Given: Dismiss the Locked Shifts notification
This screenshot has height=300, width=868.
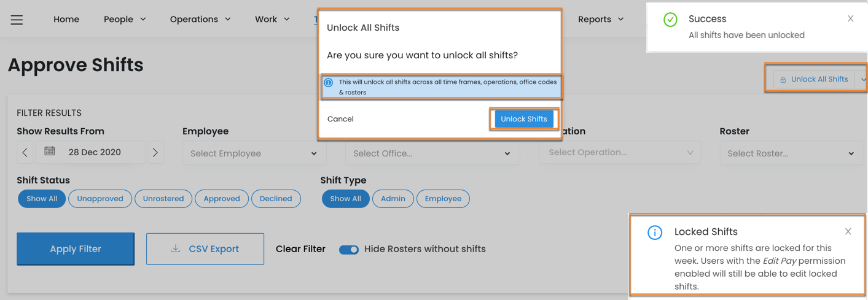Looking at the screenshot, I should [848, 232].
